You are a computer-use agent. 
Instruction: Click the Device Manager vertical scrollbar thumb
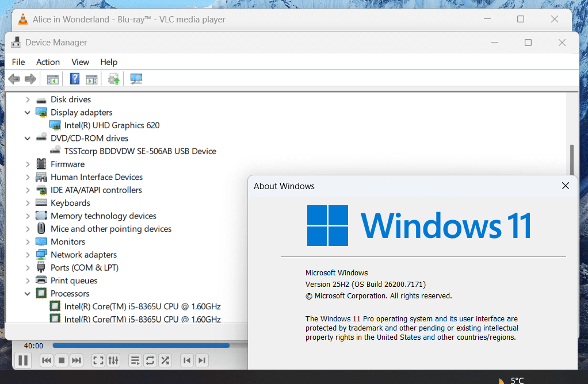(x=572, y=161)
